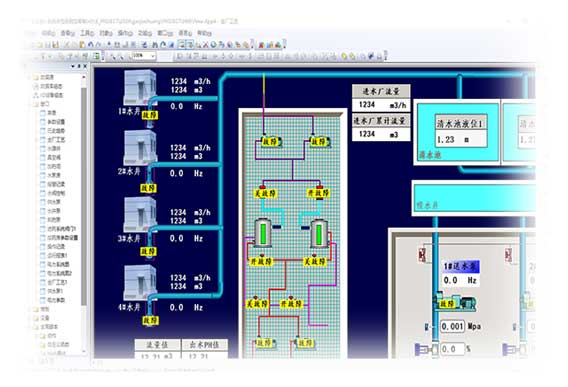Click the 1#送水泵 label button
The image size is (568, 387).
coord(460,267)
